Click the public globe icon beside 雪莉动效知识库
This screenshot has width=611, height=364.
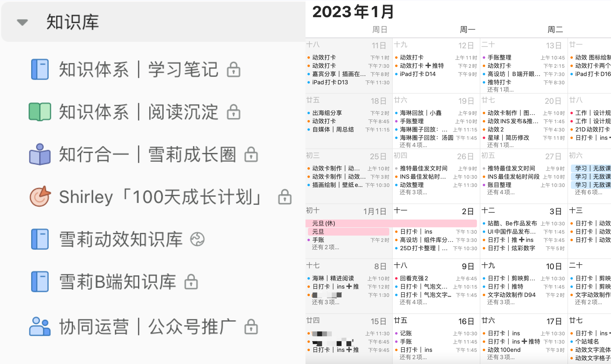click(197, 239)
